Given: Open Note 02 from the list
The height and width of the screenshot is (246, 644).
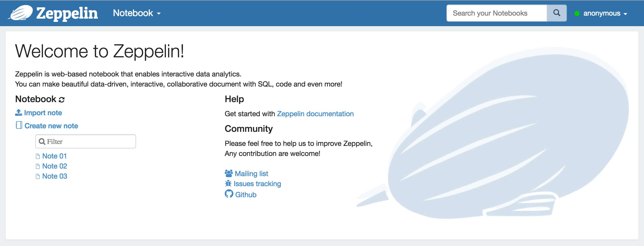Looking at the screenshot, I should tap(54, 166).
